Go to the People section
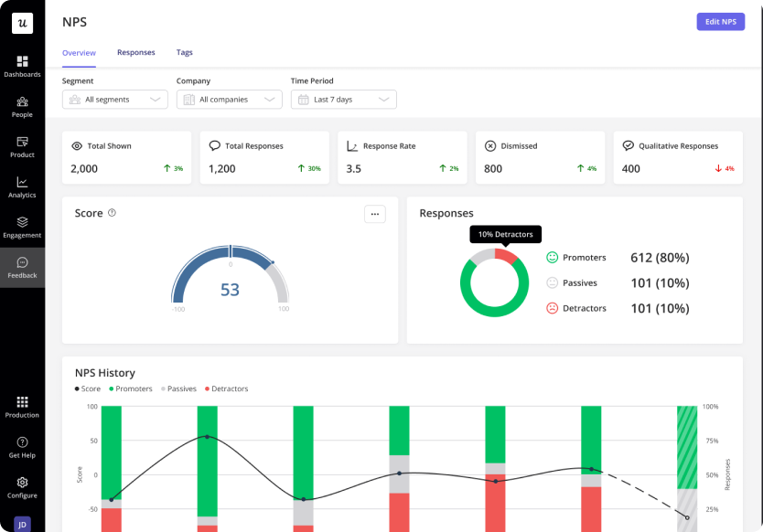Image resolution: width=763 pixels, height=532 pixels. point(22,107)
